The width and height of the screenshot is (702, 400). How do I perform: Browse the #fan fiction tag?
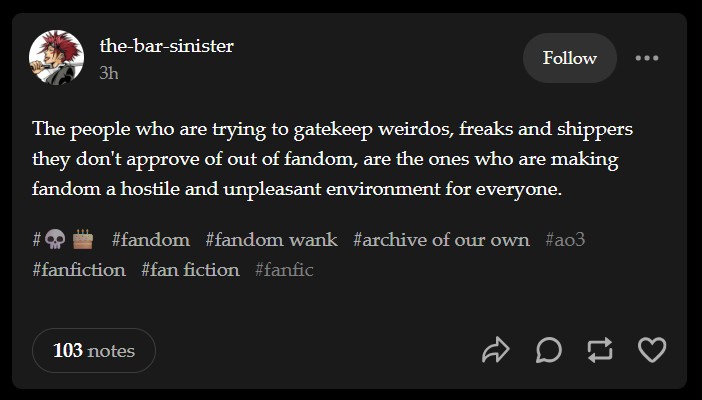190,270
